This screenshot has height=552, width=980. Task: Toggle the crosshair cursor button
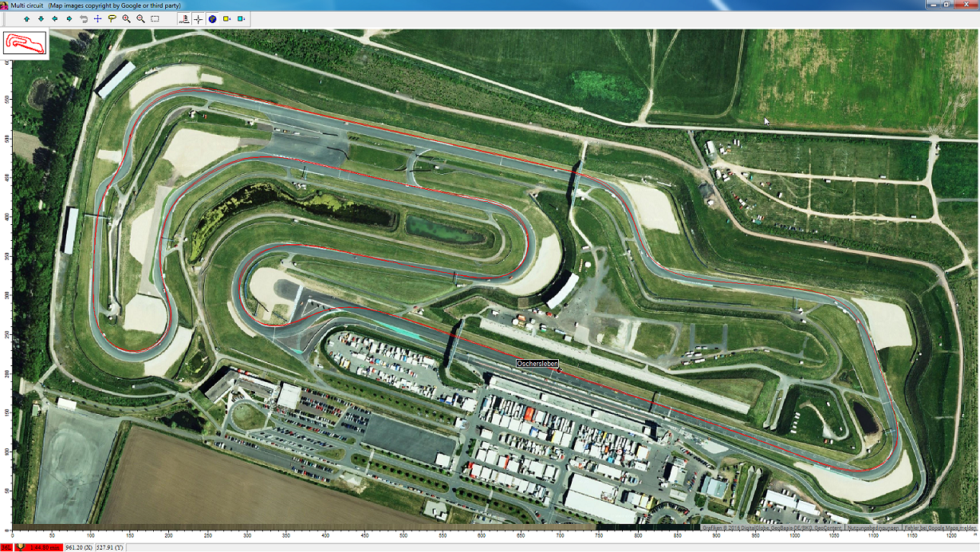pyautogui.click(x=199, y=18)
